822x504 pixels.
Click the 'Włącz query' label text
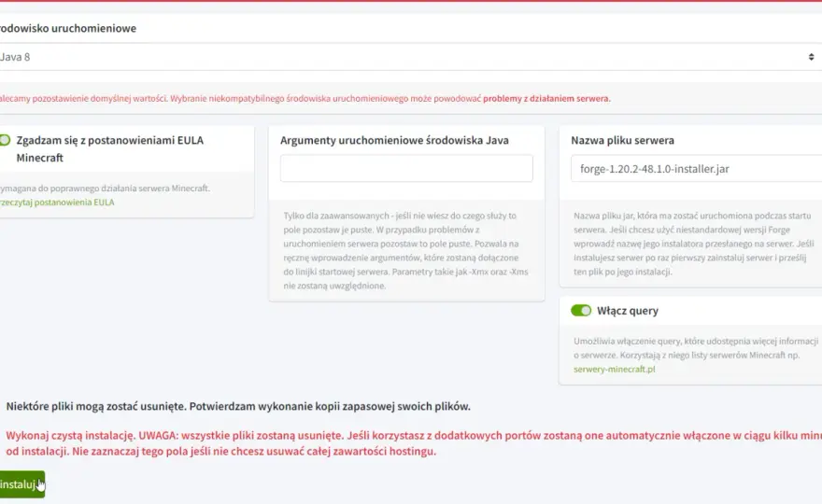(x=628, y=311)
